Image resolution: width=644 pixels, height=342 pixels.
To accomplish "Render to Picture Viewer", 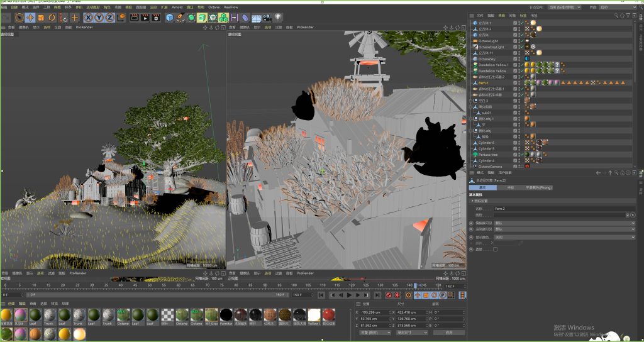I will (x=145, y=18).
